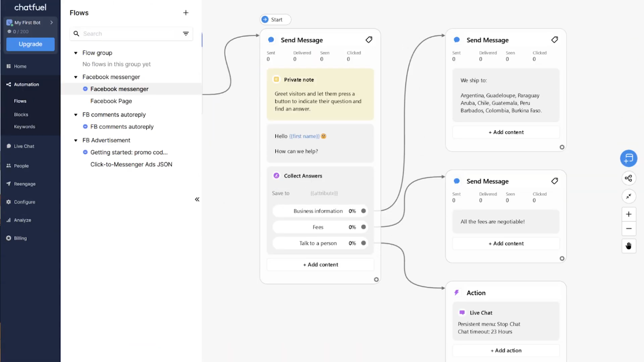This screenshot has width=644, height=362.
Task: Click the share flow nodes icon
Action: (628, 178)
